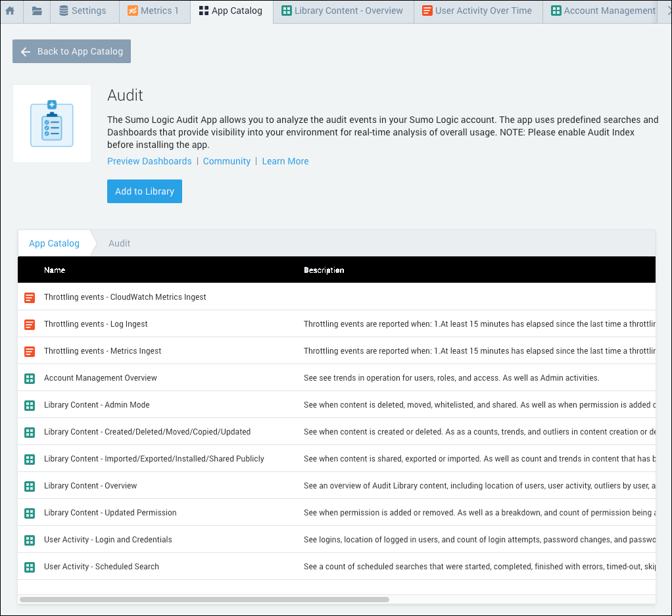Select the User Activity - Login and Credentials row
This screenshot has height=616, width=672.
[108, 540]
